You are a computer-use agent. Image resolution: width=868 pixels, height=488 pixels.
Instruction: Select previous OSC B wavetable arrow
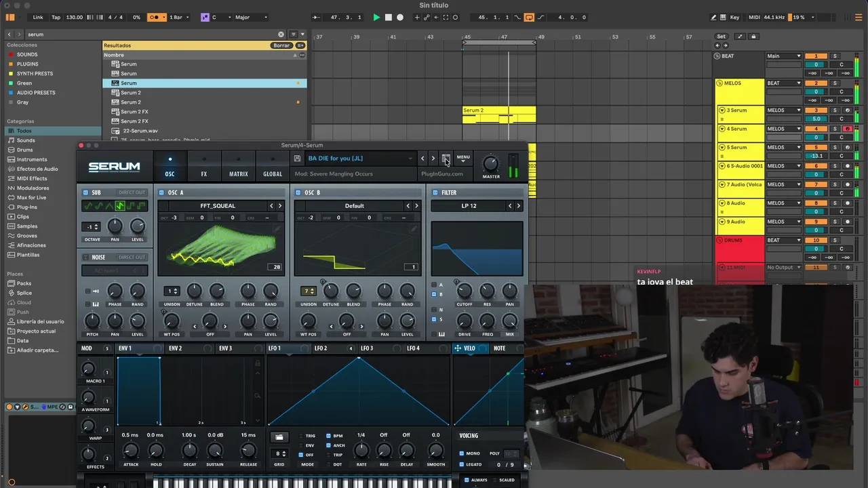tap(408, 206)
